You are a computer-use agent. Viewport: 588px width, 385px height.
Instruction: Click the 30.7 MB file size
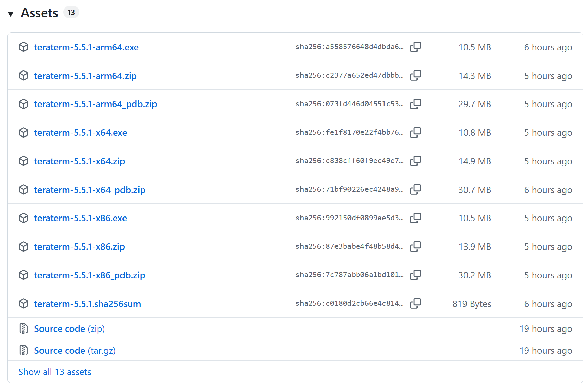(x=475, y=190)
